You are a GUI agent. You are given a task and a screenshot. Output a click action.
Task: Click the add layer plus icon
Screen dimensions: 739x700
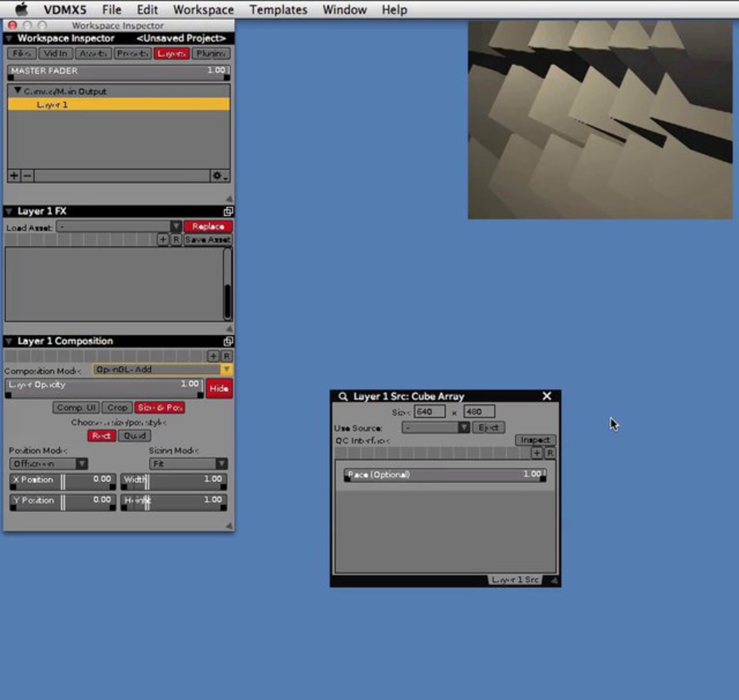click(14, 175)
